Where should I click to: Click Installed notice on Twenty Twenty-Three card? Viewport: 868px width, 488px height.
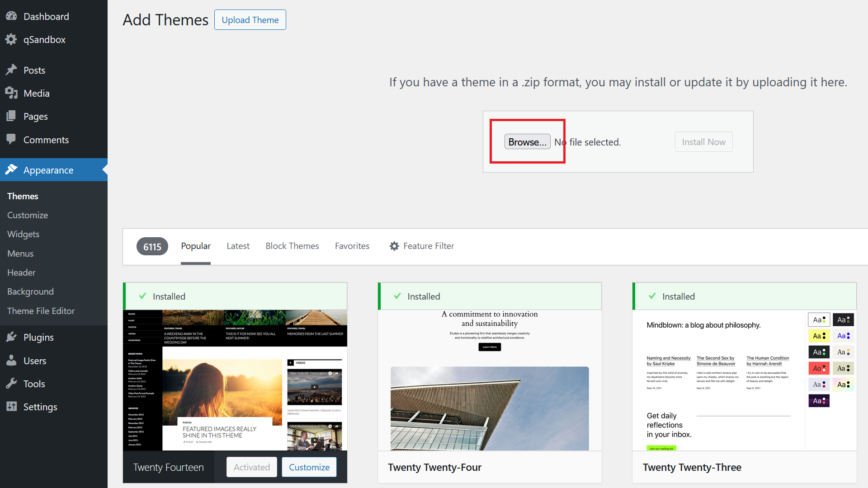(744, 296)
